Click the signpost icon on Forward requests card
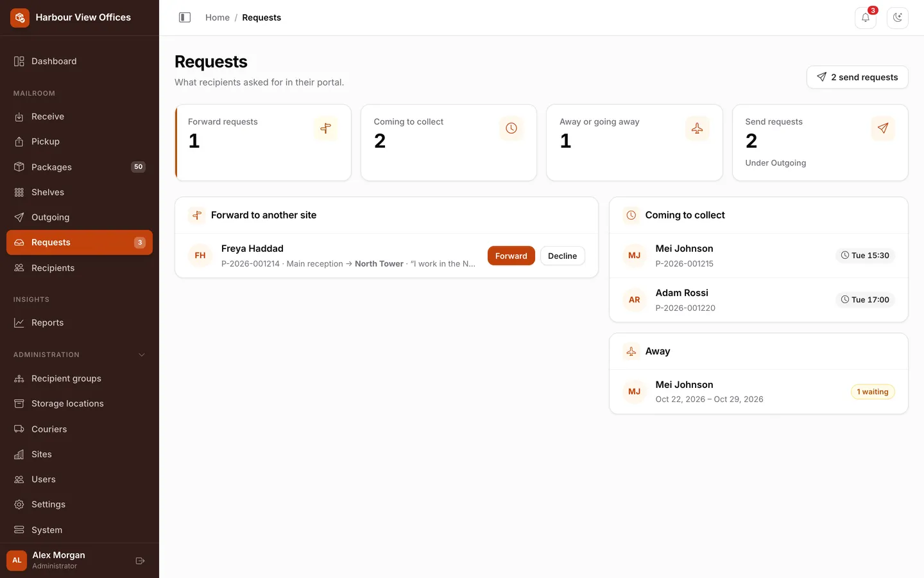Screen dimensions: 924x578 pos(326,128)
